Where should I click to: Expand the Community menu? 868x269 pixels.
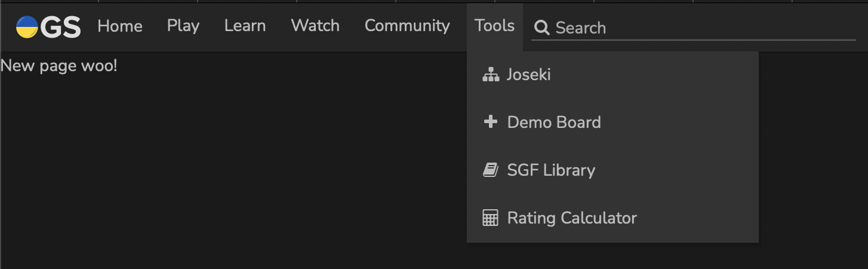click(407, 26)
